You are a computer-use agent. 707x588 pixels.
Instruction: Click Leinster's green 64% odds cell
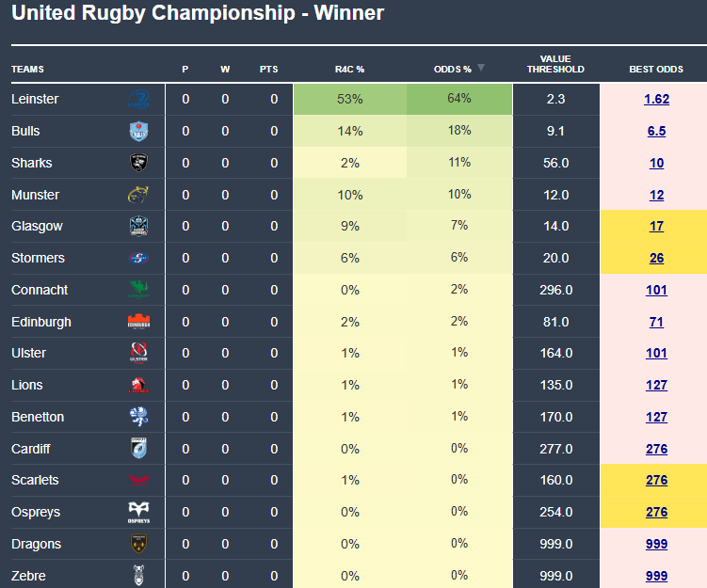coord(459,99)
